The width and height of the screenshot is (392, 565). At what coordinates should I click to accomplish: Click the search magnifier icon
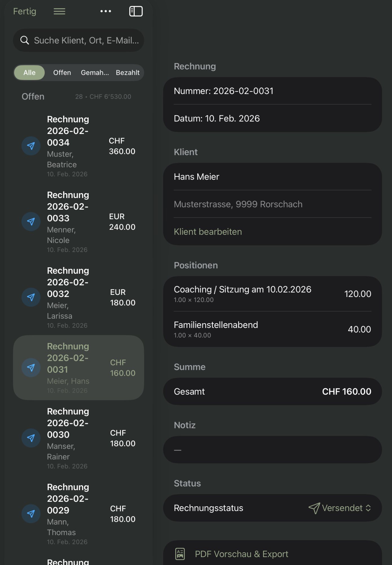coord(25,40)
